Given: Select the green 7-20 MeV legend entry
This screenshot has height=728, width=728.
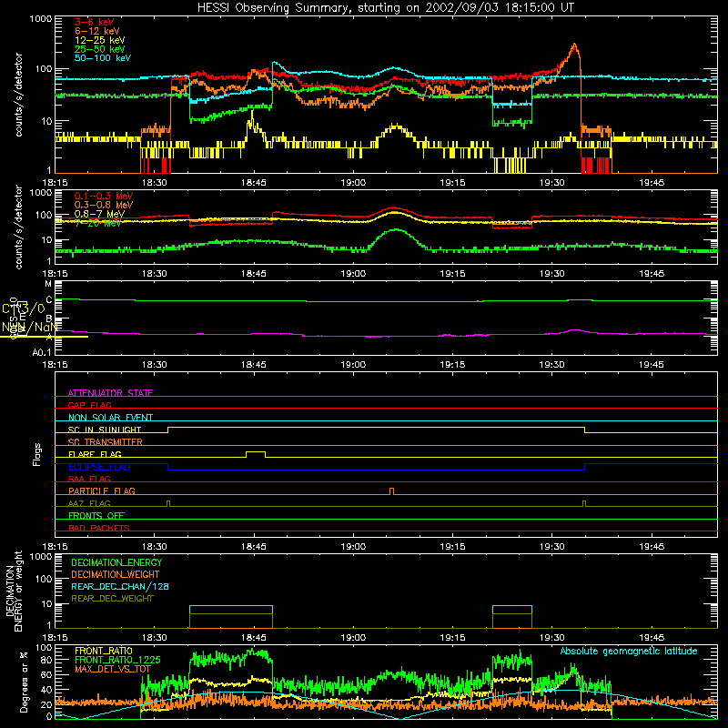Looking at the screenshot, I should [98, 223].
